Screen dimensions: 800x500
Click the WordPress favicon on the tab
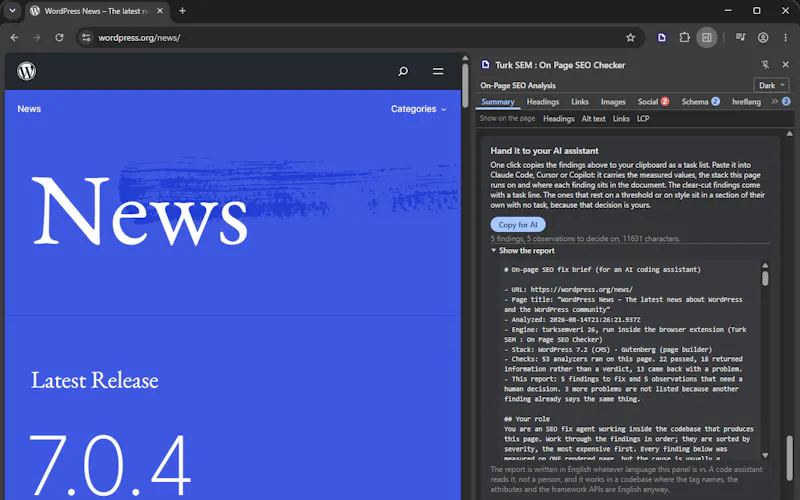point(35,11)
